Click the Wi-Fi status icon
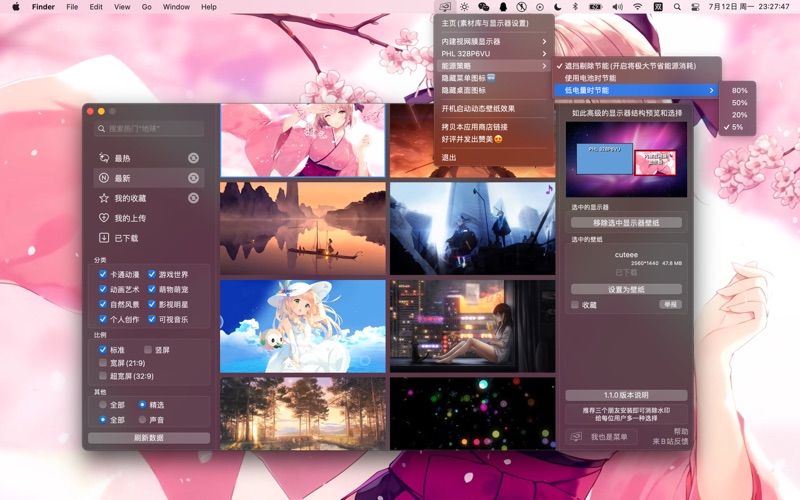800x500 pixels. (637, 7)
